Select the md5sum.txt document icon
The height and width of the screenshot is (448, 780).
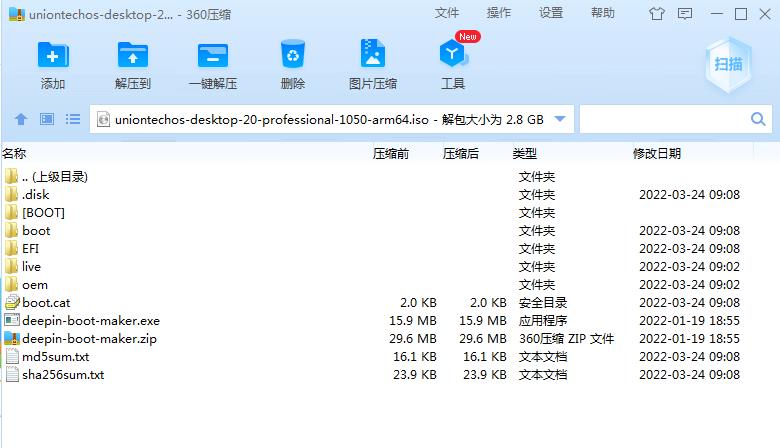(x=12, y=357)
